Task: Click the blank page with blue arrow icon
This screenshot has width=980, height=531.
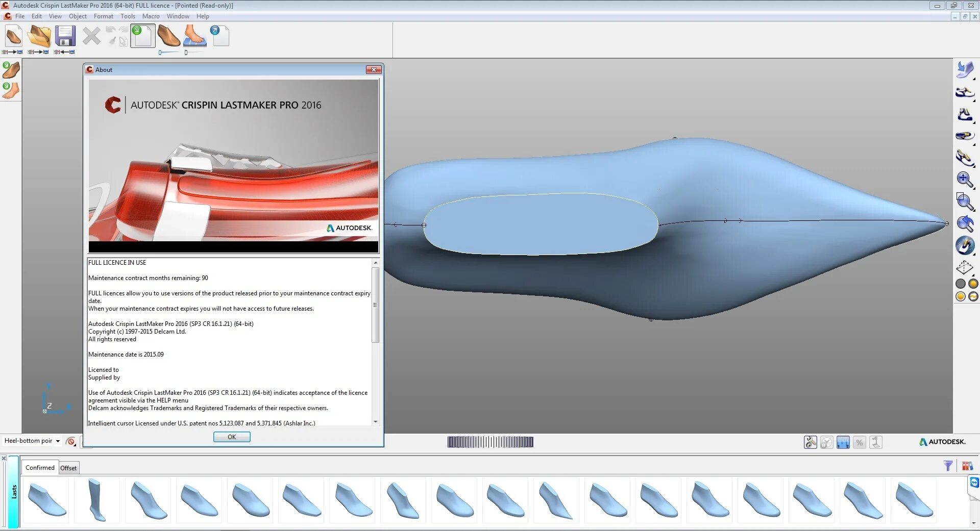Action: pos(220,36)
